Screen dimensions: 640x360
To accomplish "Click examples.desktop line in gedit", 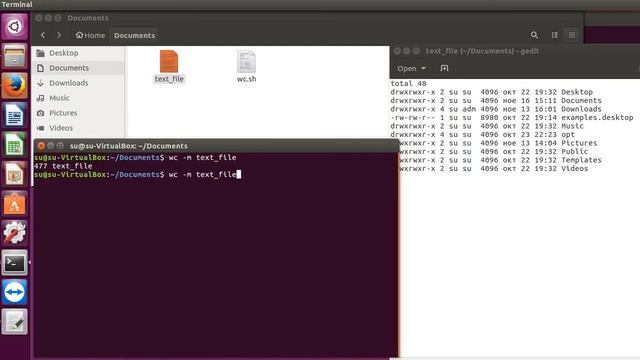I will pos(512,118).
